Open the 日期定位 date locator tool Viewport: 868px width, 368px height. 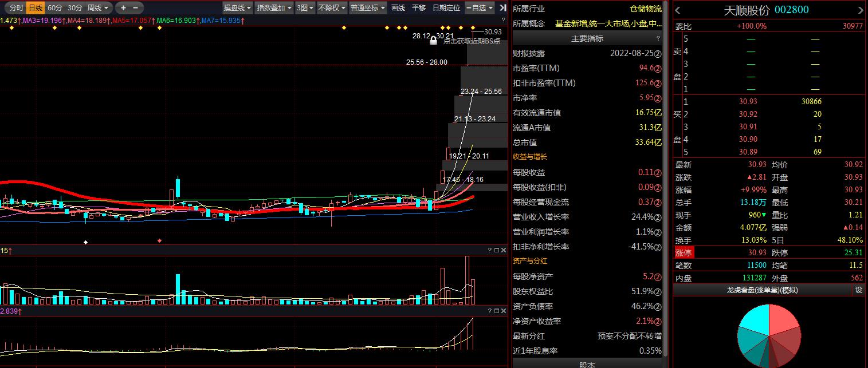tap(446, 7)
